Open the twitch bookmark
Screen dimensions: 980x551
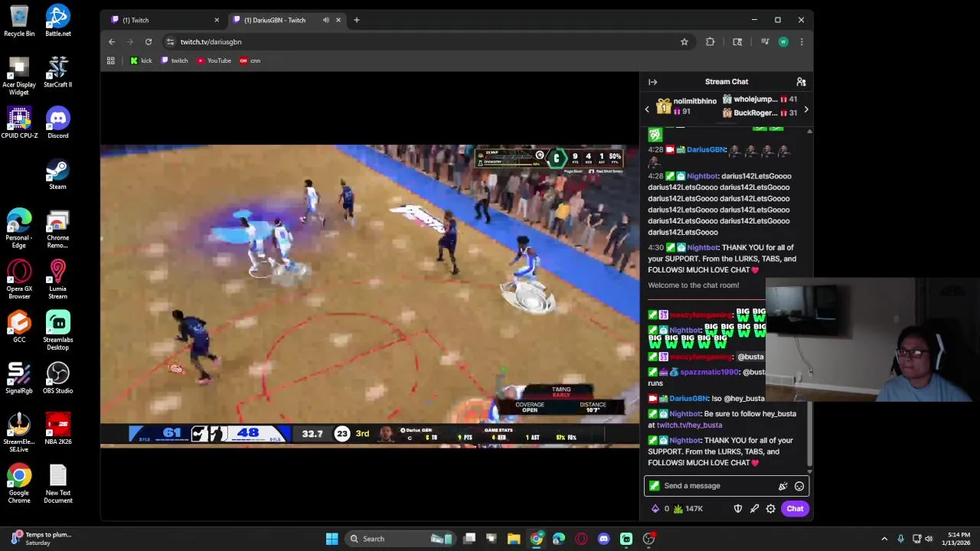coord(175,60)
